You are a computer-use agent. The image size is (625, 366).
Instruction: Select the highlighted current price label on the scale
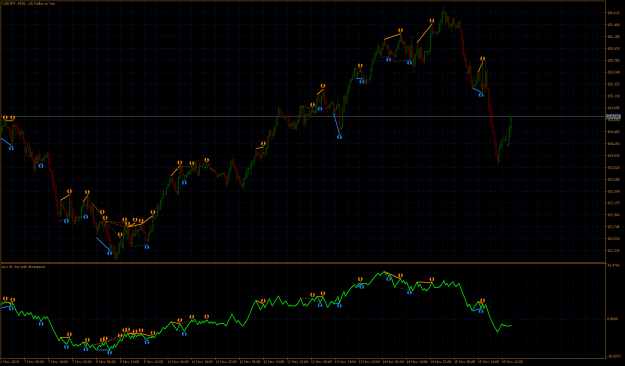pyautogui.click(x=613, y=117)
